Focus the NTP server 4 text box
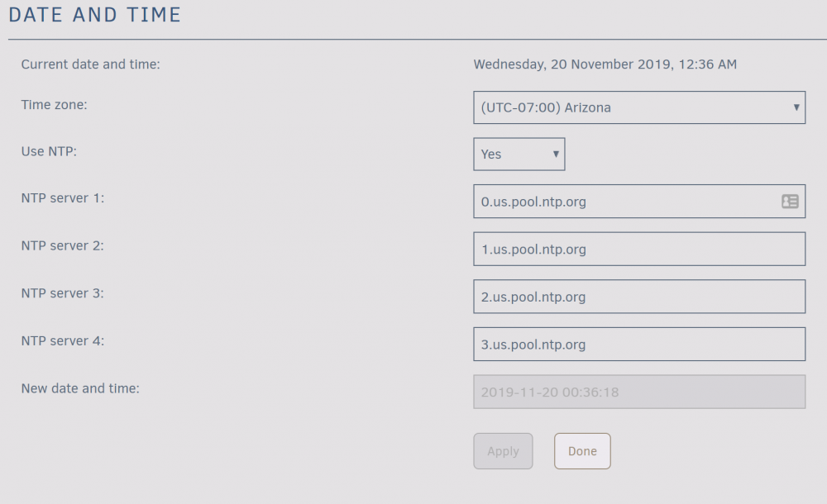The height and width of the screenshot is (504, 827). (x=639, y=345)
